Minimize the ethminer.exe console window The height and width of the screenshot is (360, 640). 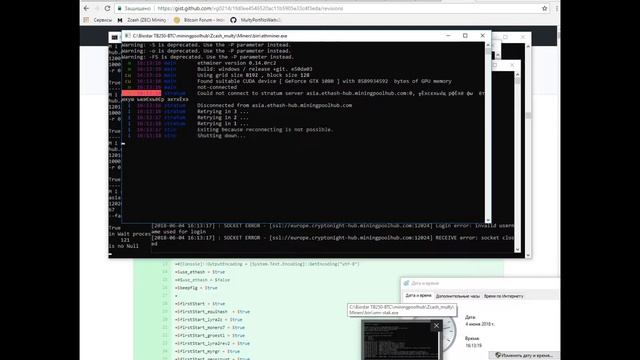point(448,36)
